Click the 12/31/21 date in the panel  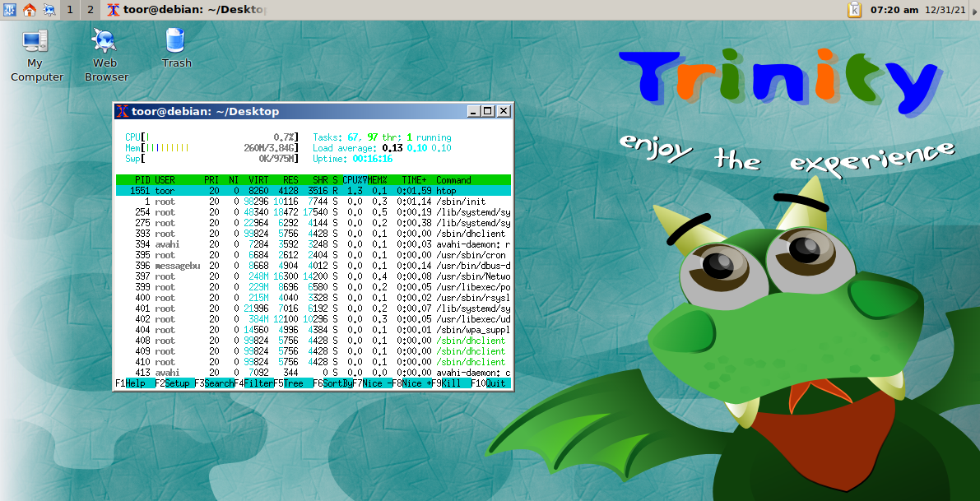tap(945, 10)
